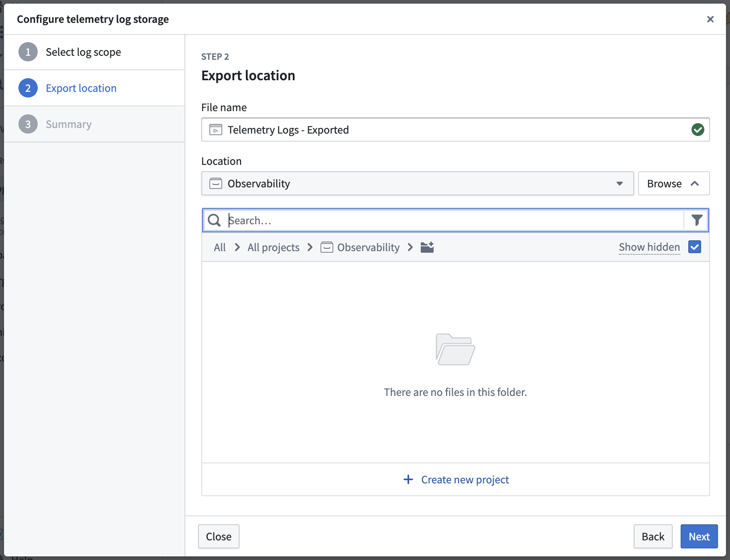Click the new folder icon in the breadcrumb
This screenshot has width=730, height=560.
coord(427,247)
